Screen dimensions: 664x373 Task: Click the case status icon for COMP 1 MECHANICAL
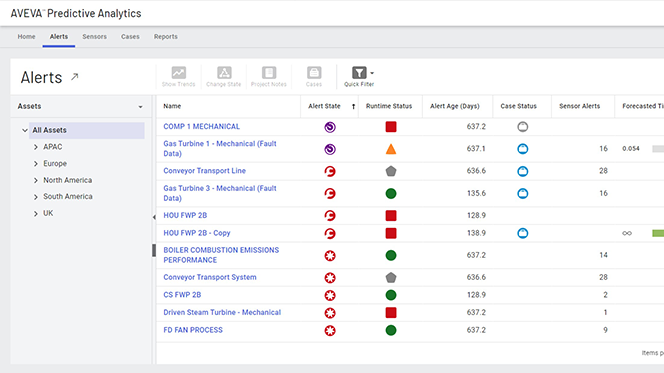pyautogui.click(x=523, y=127)
